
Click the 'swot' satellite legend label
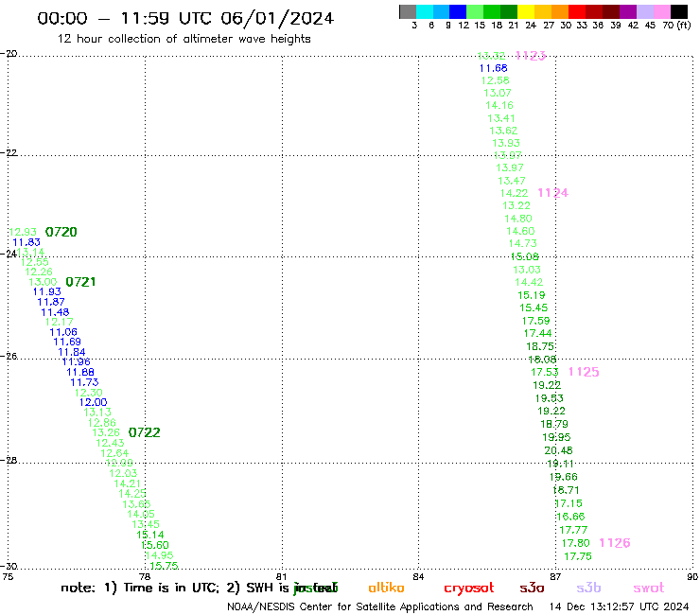pyautogui.click(x=649, y=588)
